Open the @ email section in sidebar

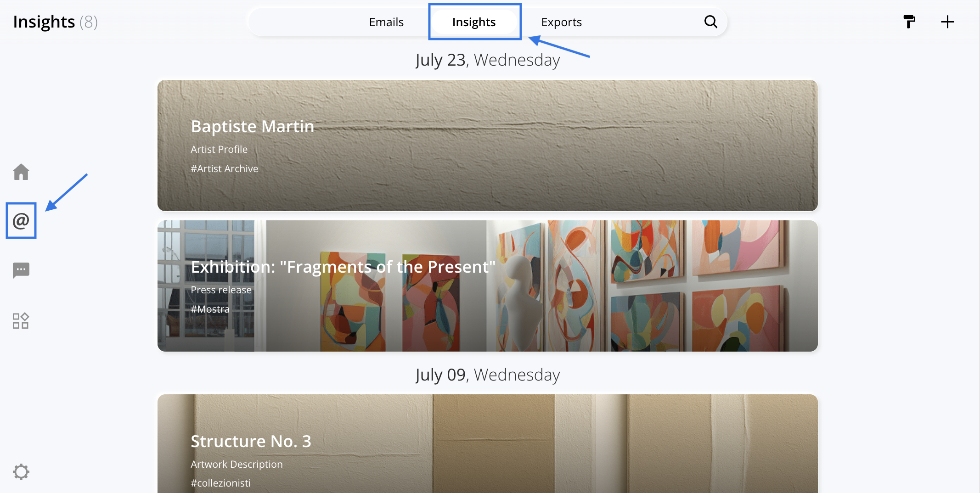click(21, 221)
